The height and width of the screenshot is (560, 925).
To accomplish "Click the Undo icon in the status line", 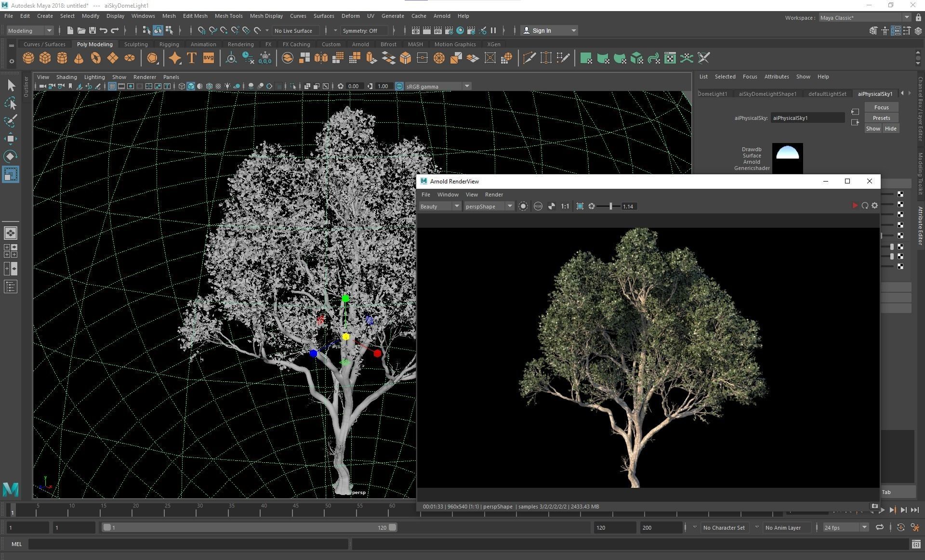I will click(103, 30).
